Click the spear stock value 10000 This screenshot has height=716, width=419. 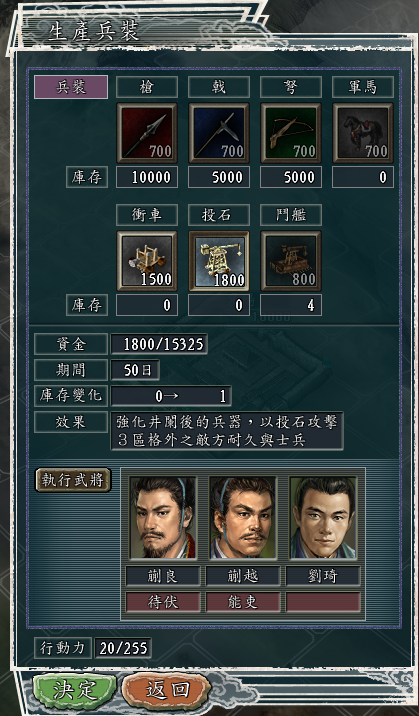pos(147,177)
